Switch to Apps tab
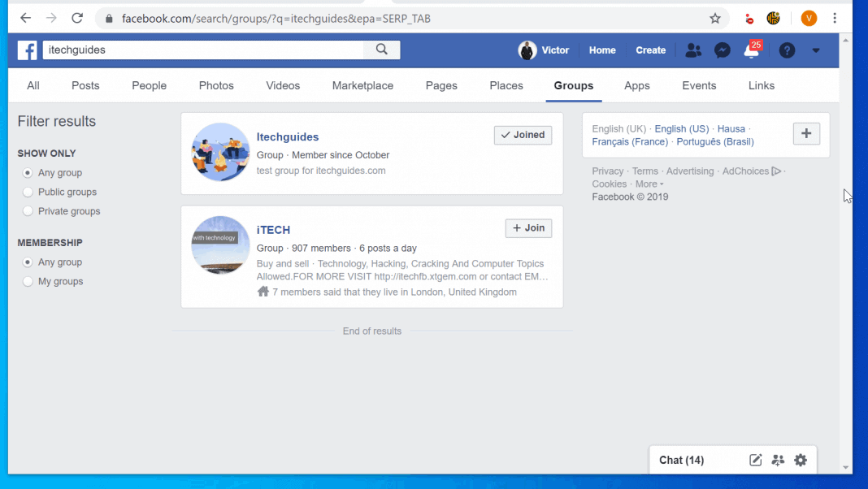Screen dimensions: 868x489 [x=636, y=86]
